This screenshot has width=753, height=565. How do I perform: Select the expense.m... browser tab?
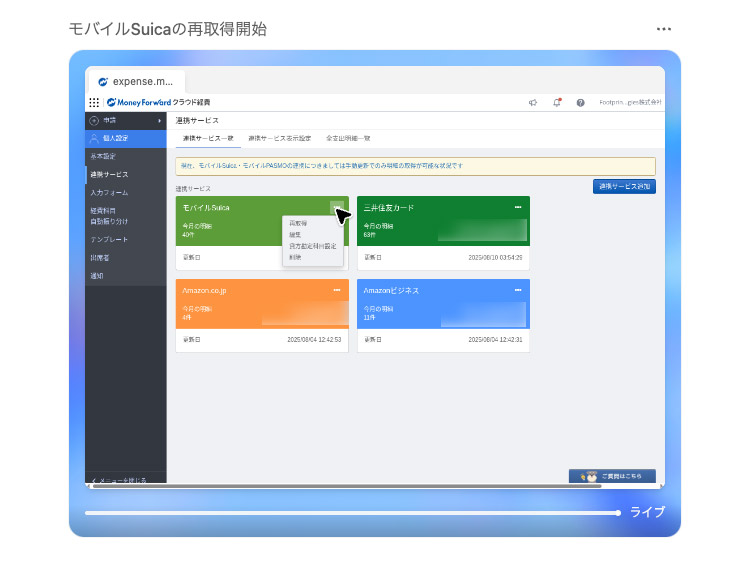[x=137, y=82]
